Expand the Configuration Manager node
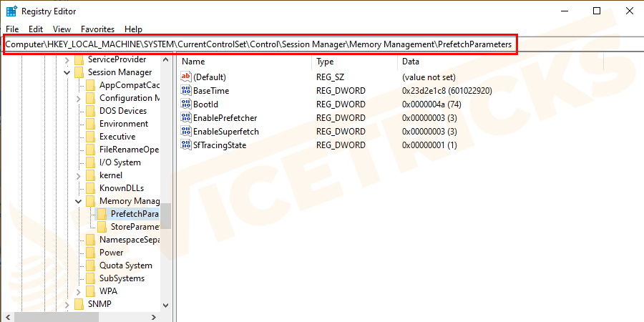Viewport: 644px width, 322px height. click(x=79, y=99)
